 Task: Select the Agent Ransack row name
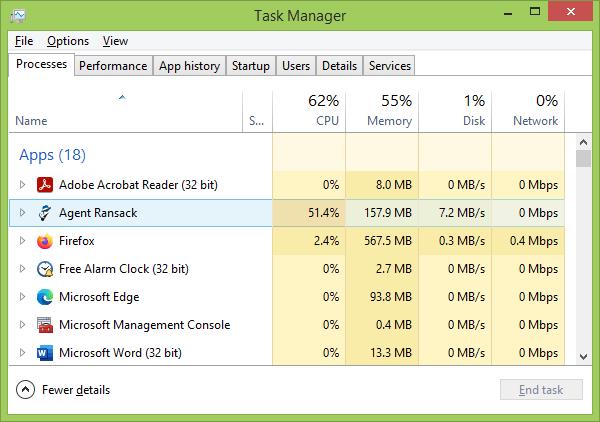(x=98, y=213)
